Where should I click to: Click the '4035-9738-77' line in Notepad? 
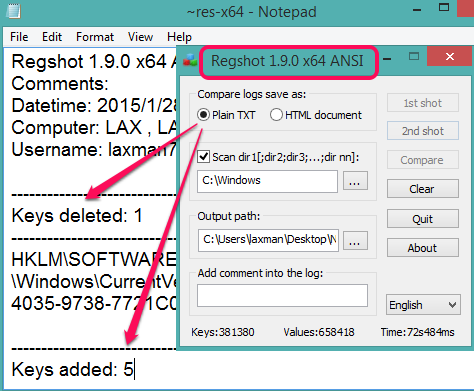point(94,303)
